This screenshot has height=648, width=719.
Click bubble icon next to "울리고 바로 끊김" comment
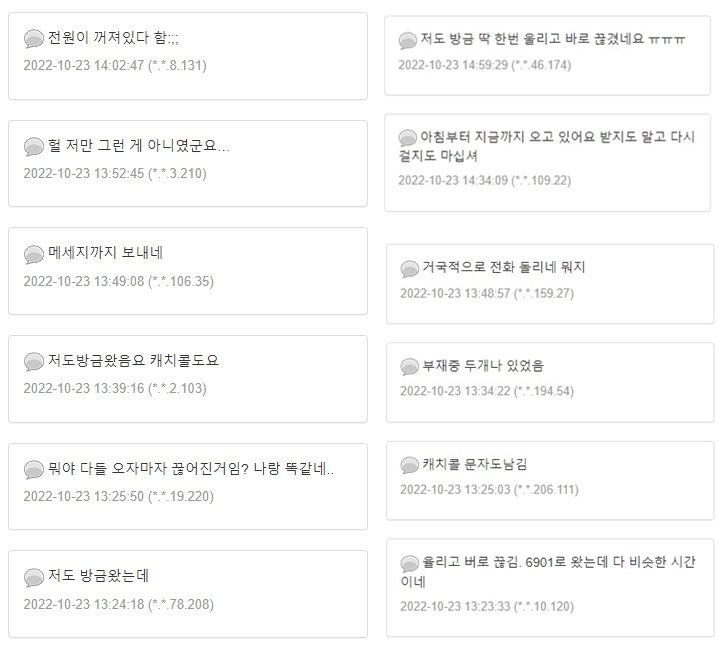click(410, 563)
